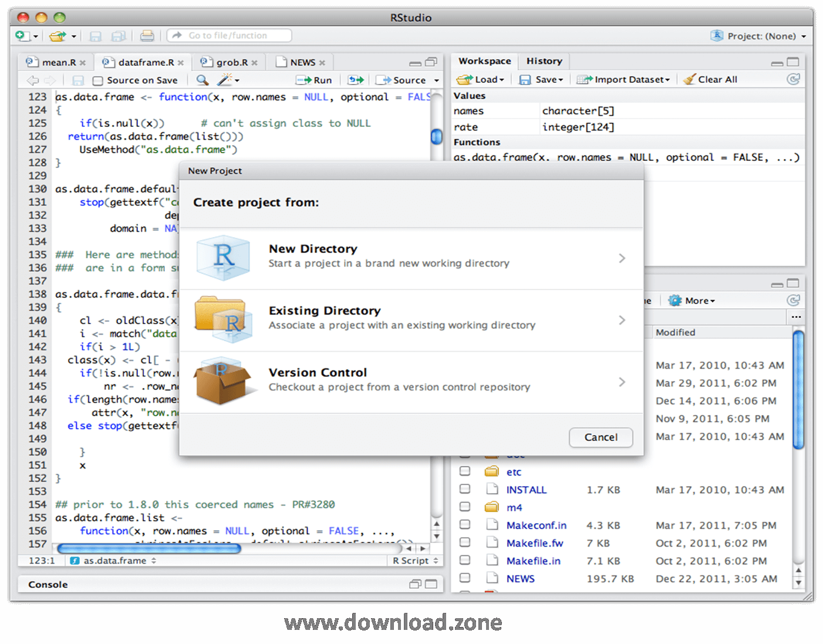Viewport: 823px width, 644px height.
Task: Click the Open File folder icon
Action: pyautogui.click(x=57, y=36)
